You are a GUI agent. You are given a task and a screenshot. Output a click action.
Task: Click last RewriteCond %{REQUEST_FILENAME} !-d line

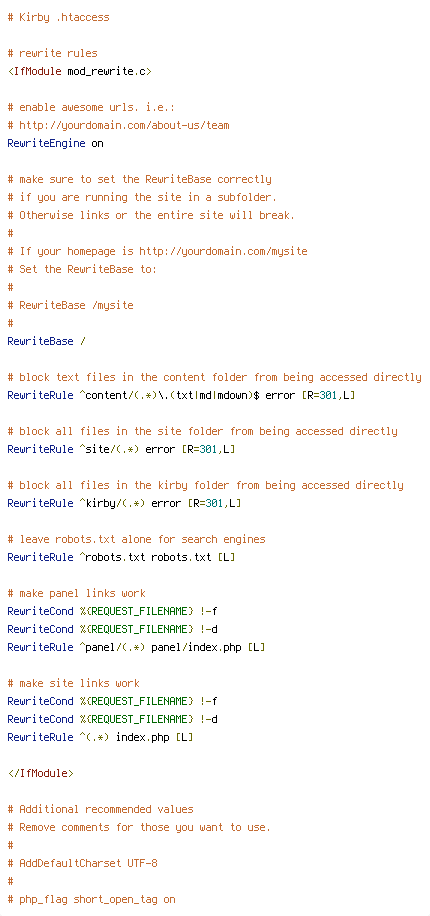(112, 719)
